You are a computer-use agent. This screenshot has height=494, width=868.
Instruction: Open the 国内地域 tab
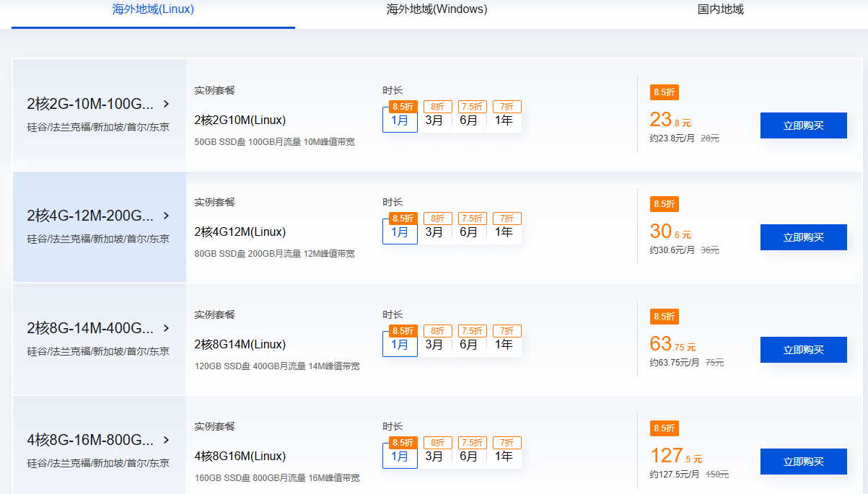pos(720,9)
